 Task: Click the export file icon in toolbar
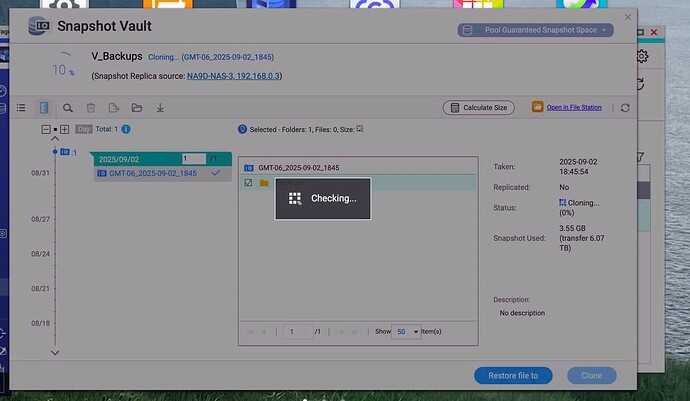tap(114, 107)
